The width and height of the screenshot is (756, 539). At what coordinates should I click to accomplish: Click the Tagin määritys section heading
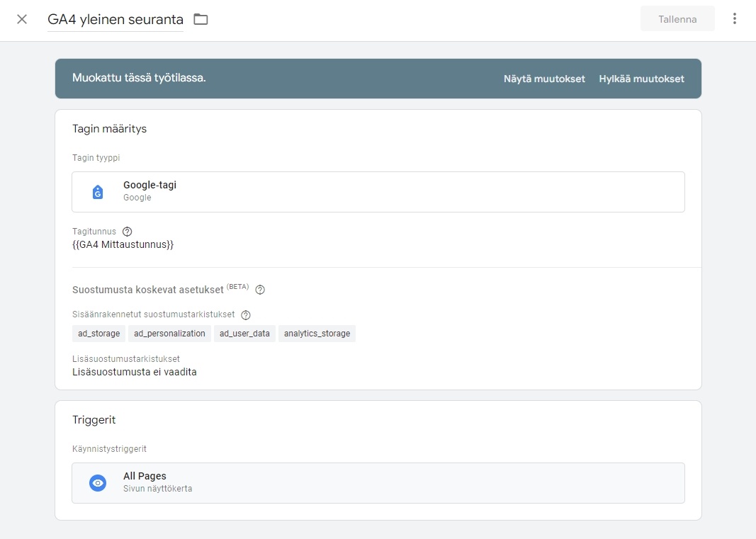coord(109,129)
